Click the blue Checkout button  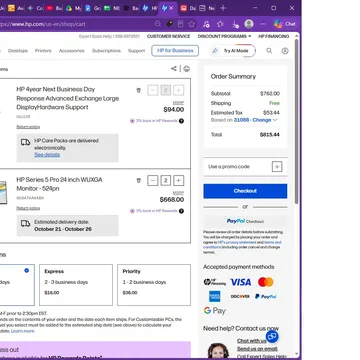tap(245, 191)
